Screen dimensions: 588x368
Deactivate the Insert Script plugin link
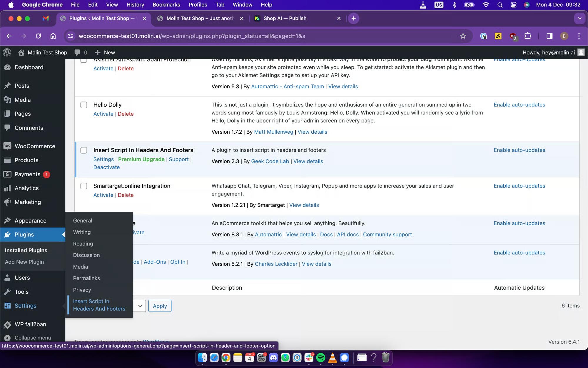pyautogui.click(x=106, y=167)
